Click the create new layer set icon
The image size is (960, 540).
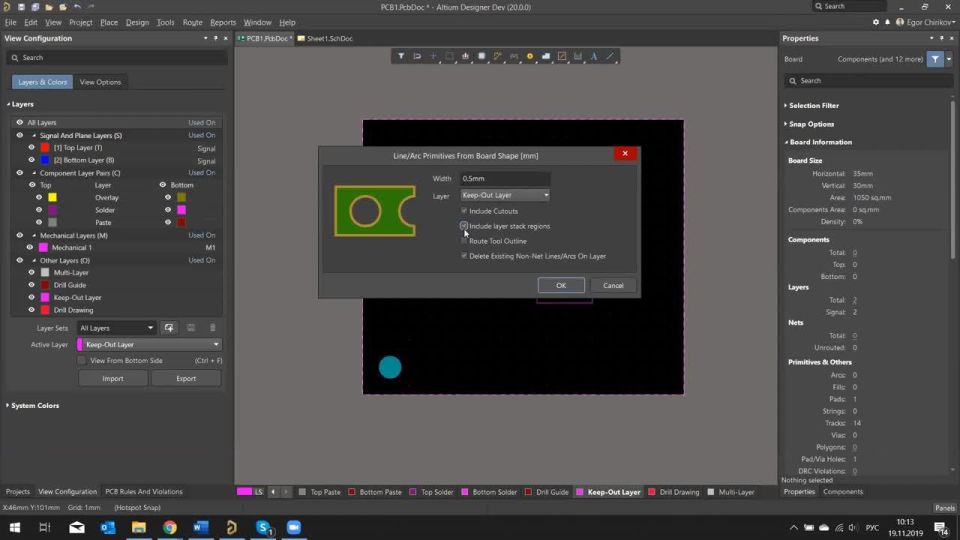click(169, 328)
